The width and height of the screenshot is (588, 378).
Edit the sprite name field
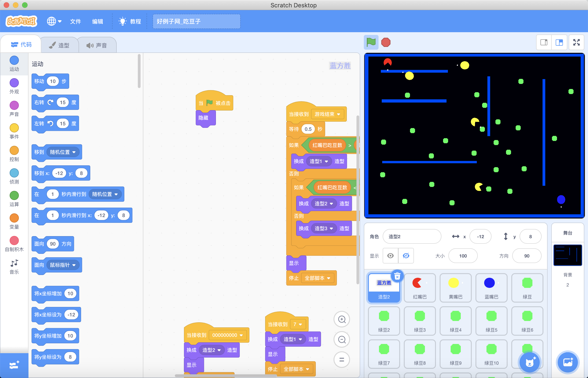click(x=412, y=236)
